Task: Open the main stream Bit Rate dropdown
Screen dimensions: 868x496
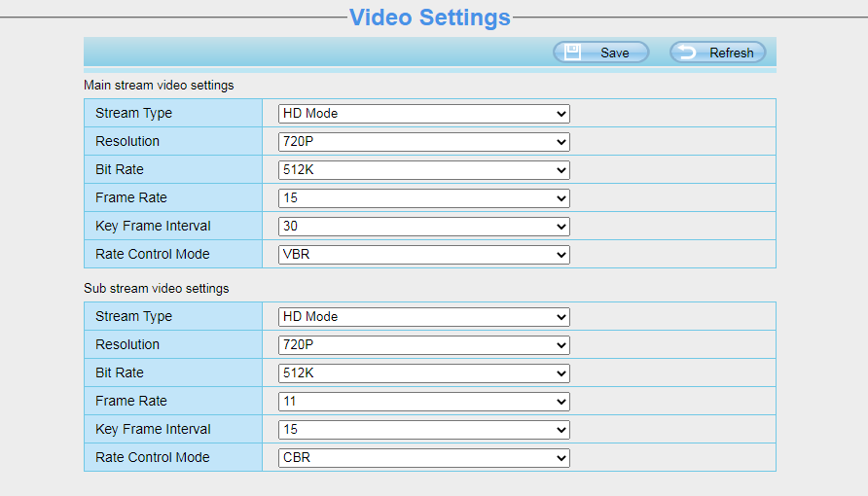Action: (x=423, y=170)
